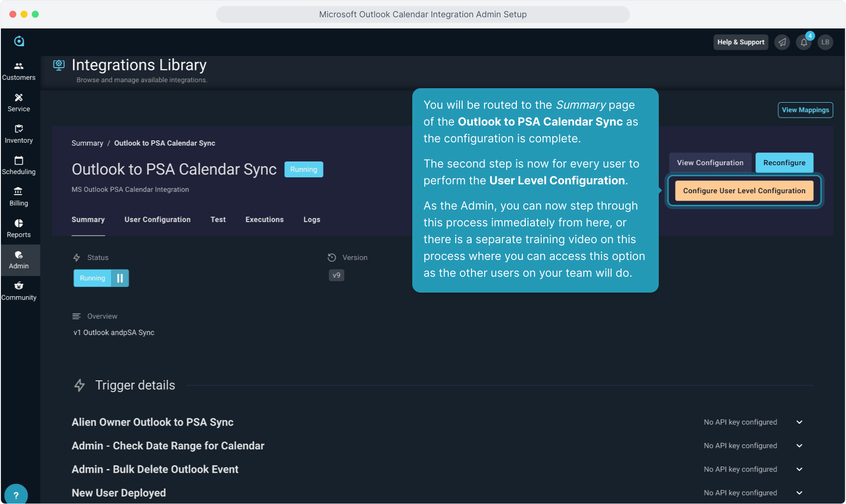This screenshot has height=504, width=846.
Task: Select the Summary tab
Action: coord(88,220)
